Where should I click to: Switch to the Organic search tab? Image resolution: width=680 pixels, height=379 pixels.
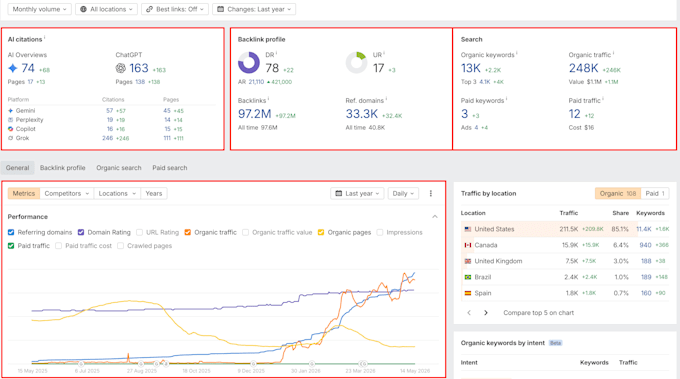[119, 168]
